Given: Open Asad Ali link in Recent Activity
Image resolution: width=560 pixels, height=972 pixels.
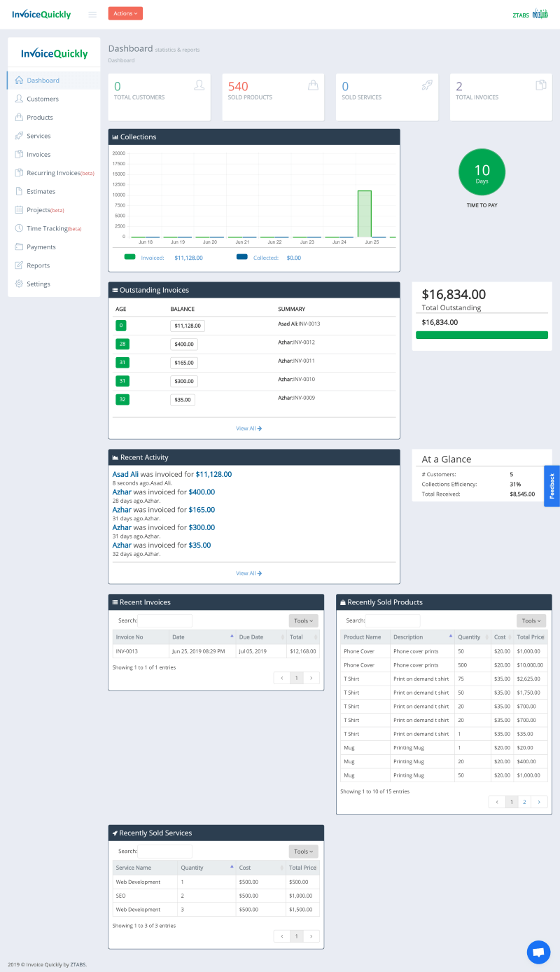Looking at the screenshot, I should 125,474.
